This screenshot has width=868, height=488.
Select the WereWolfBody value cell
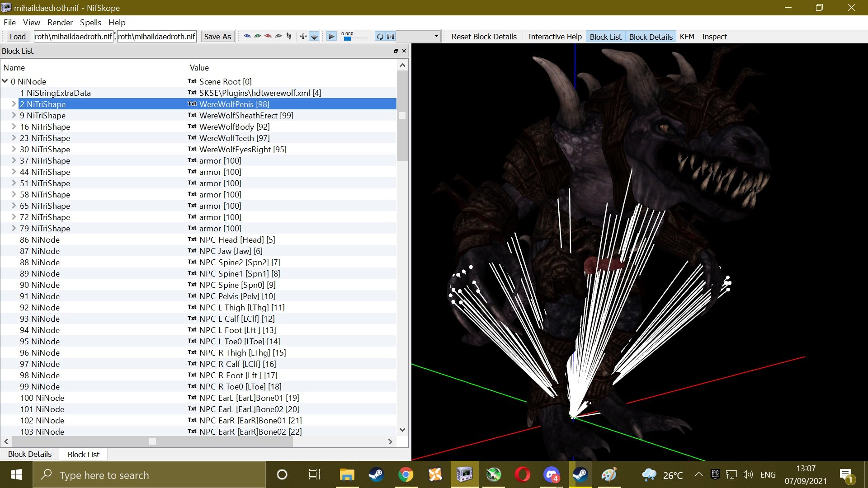[234, 127]
